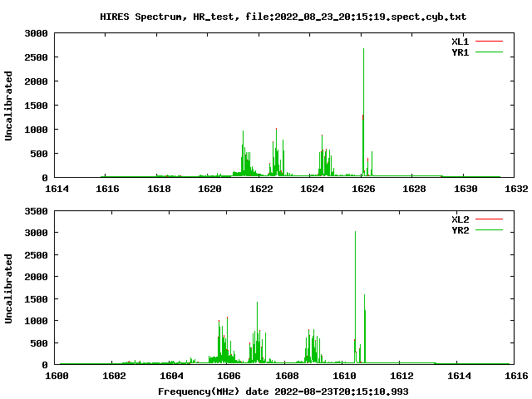This screenshot has width=532, height=399.
Task: Click the 1628 x-axis tick label
Action: 414,189
